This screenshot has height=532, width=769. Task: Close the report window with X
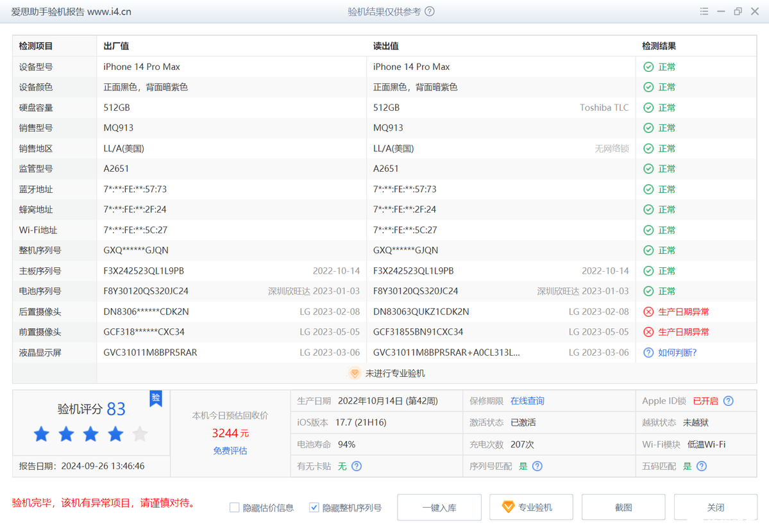click(x=755, y=12)
